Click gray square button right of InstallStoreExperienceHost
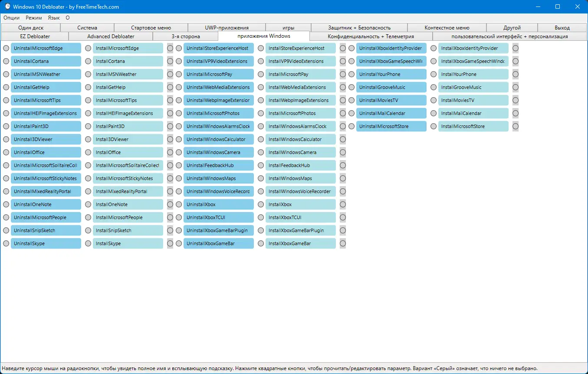588x374 pixels. [x=343, y=48]
